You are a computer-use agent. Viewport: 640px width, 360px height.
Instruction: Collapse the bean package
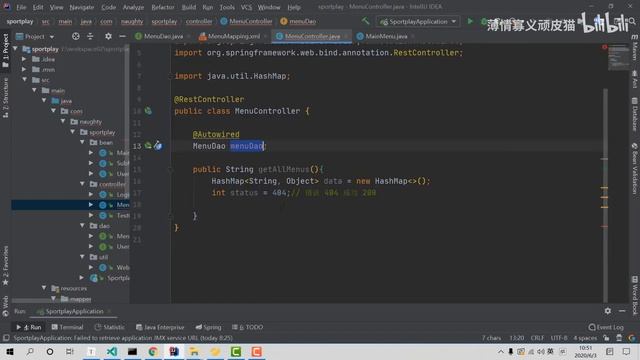[82, 142]
